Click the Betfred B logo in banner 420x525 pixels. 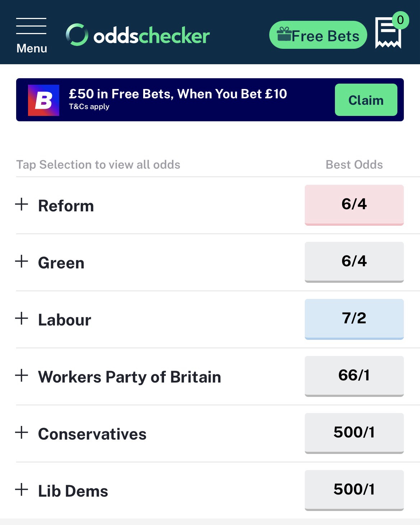pos(43,100)
